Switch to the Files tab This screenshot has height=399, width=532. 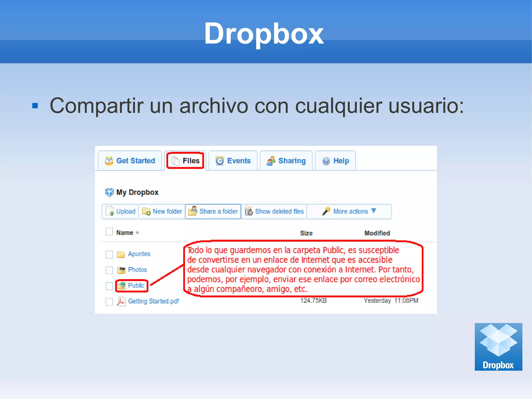185,161
